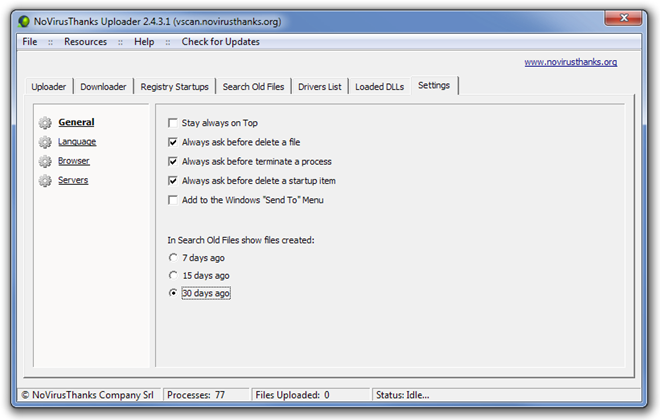Click Check for Updates in the menu bar
This screenshot has width=660, height=420.
(x=221, y=42)
